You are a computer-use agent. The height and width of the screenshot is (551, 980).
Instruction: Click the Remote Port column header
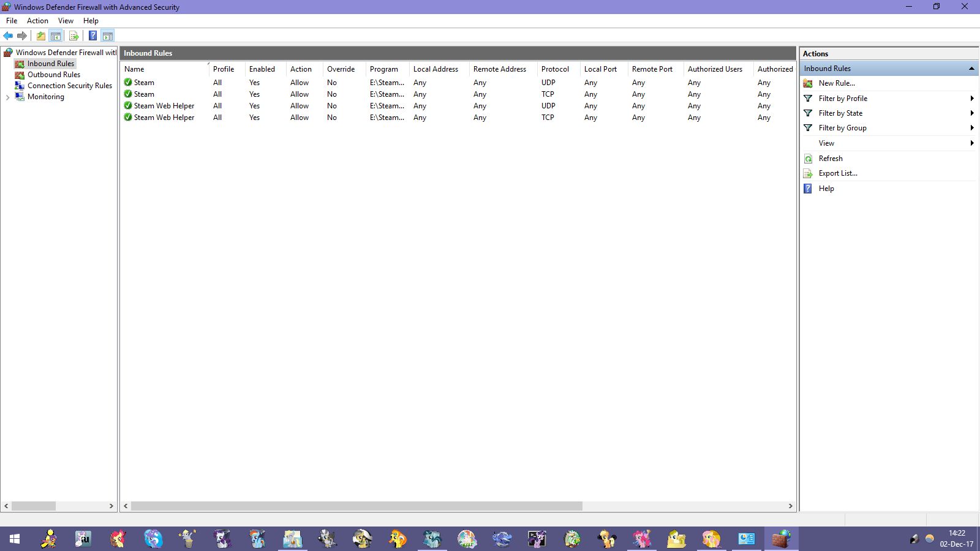pos(656,69)
